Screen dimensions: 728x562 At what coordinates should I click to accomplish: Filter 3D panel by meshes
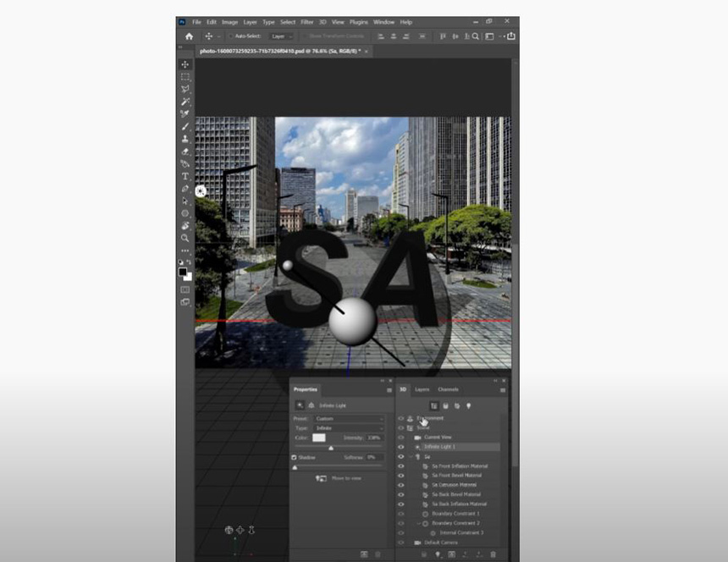(x=446, y=406)
